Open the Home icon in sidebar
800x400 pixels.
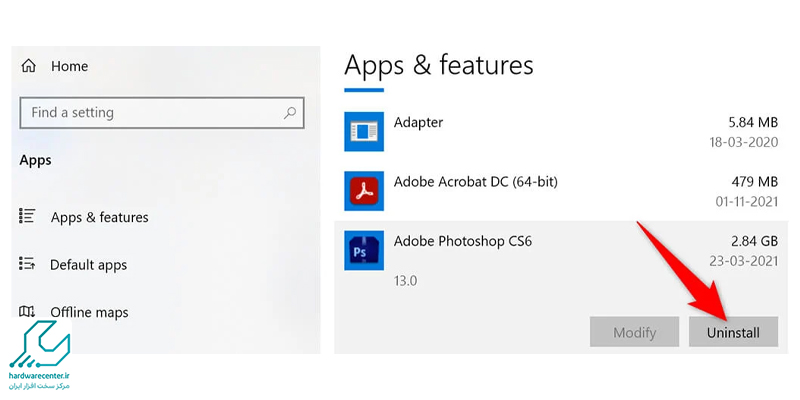pyautogui.click(x=28, y=66)
